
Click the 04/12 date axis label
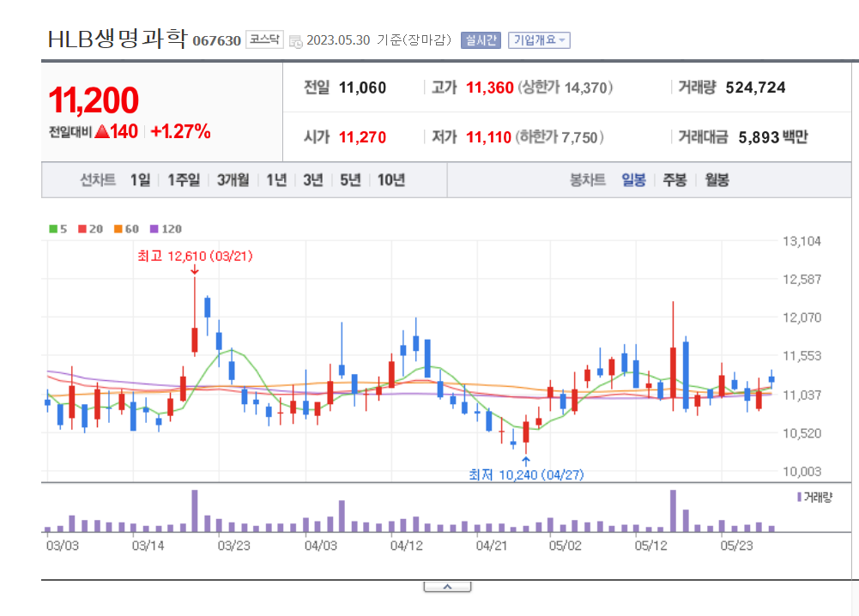pyautogui.click(x=406, y=546)
